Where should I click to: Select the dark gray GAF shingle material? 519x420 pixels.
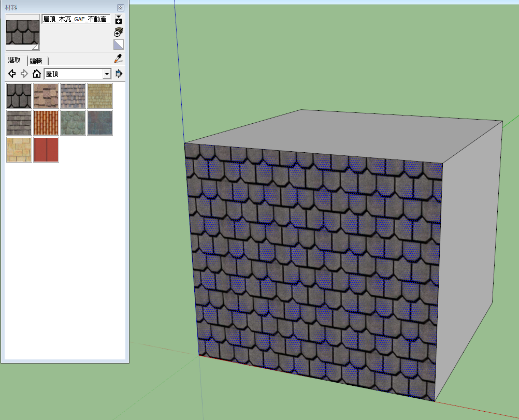(19, 96)
